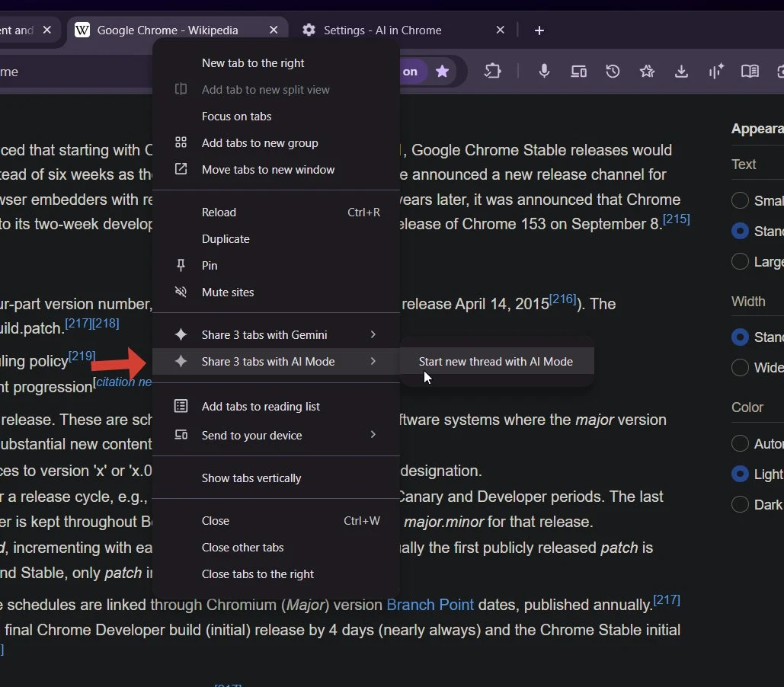Select Large text size radio button
This screenshot has height=687, width=784.
[x=740, y=261]
